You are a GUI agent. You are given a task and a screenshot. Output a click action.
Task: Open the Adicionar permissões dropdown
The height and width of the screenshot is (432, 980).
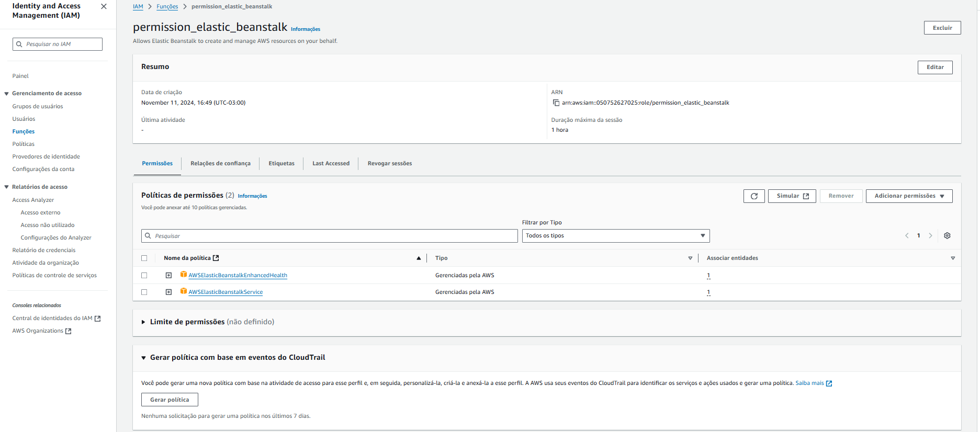[909, 196]
